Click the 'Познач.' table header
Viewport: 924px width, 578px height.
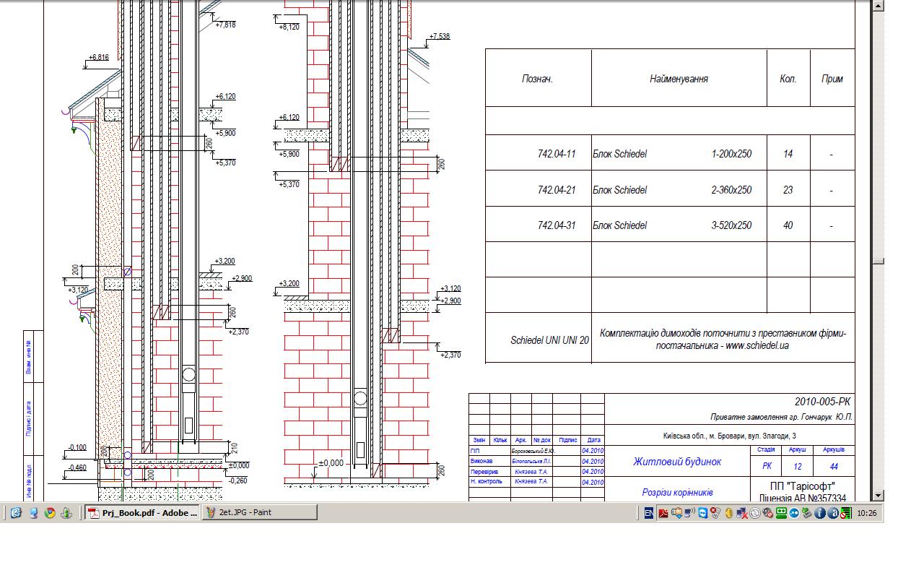coord(537,79)
